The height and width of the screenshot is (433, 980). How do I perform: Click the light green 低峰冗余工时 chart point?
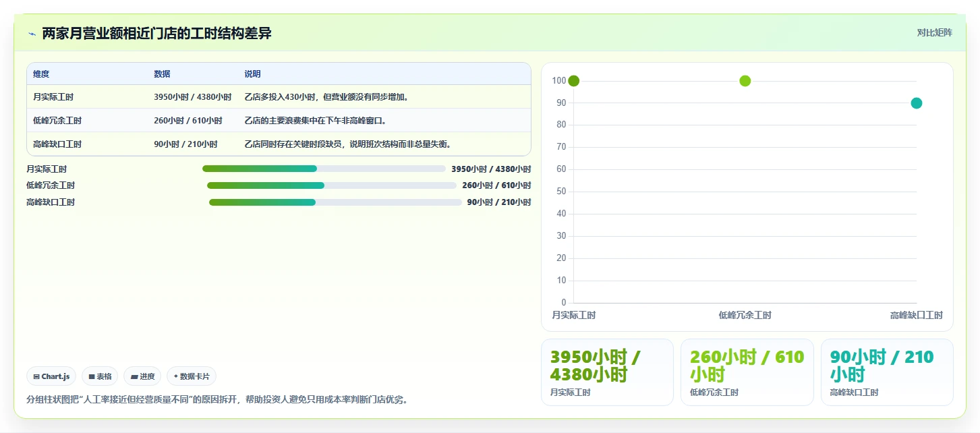(x=745, y=81)
